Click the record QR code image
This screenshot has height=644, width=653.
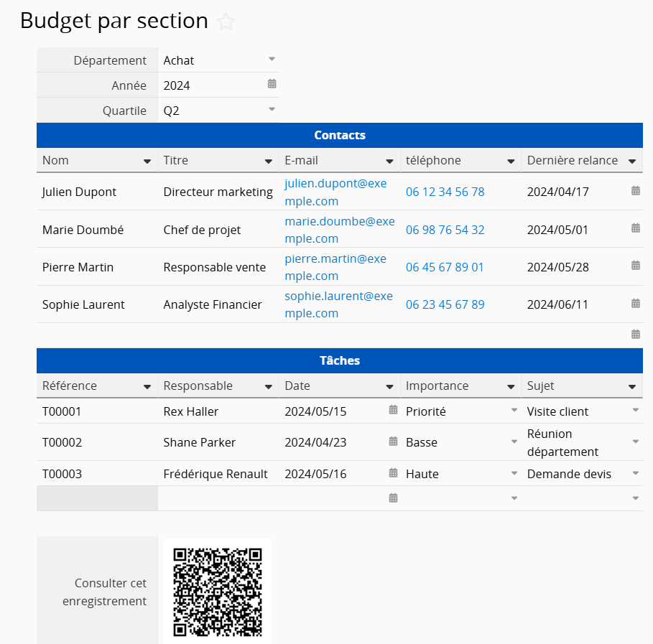tap(218, 593)
